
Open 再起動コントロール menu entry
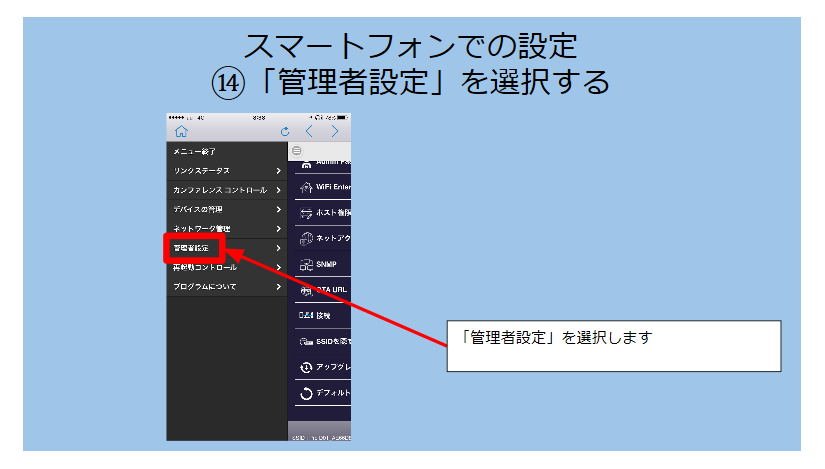[x=205, y=268]
